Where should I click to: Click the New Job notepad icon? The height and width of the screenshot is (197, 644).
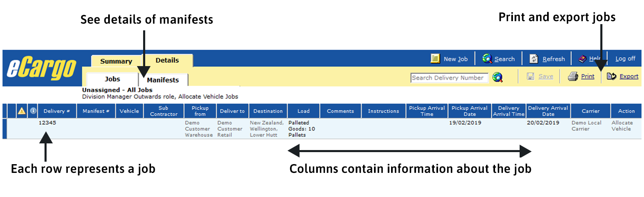coord(435,59)
